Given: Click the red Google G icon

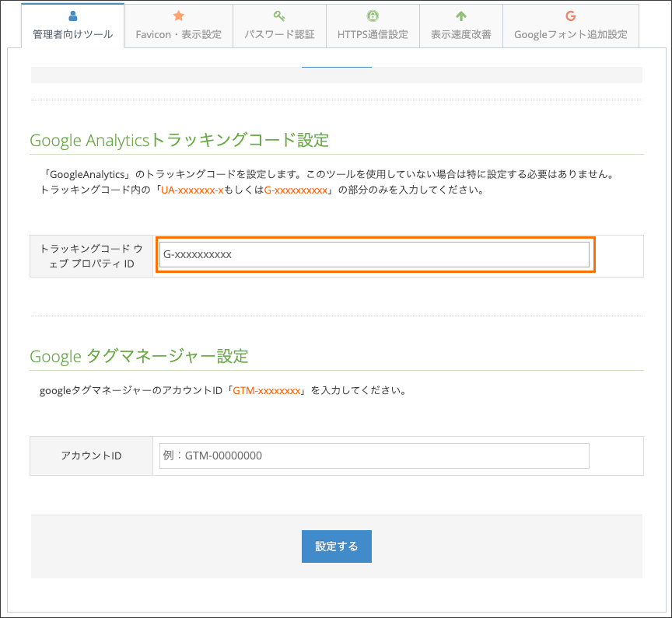Looking at the screenshot, I should click(x=570, y=16).
